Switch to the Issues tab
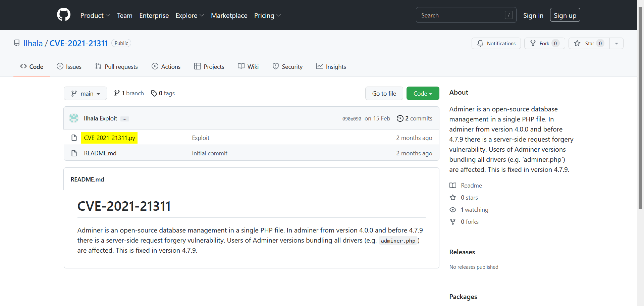 [x=69, y=66]
